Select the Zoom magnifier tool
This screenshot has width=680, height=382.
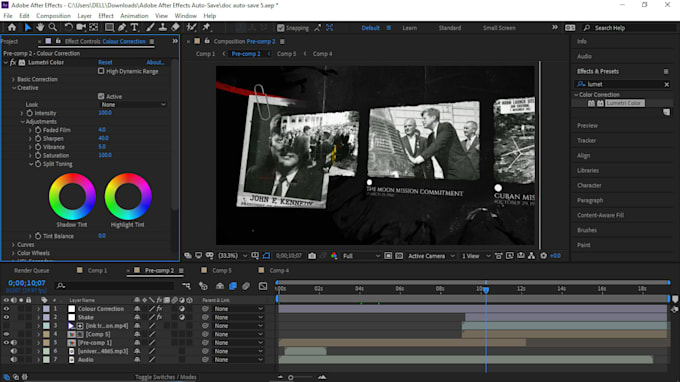pos(52,27)
